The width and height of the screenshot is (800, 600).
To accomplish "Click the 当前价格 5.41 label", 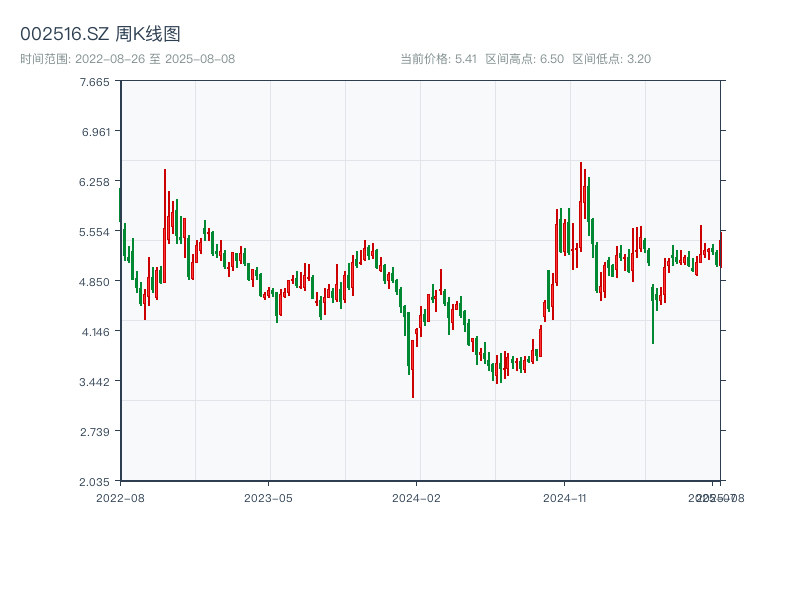I will click(x=438, y=59).
